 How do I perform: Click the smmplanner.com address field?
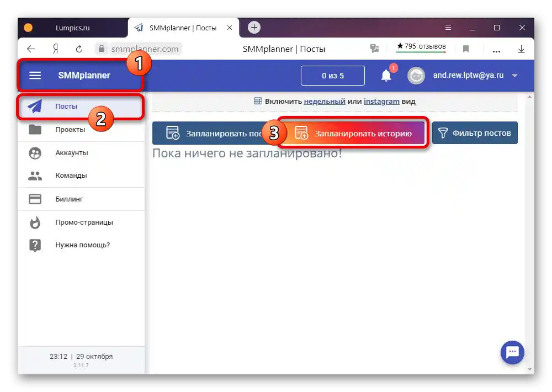coord(145,49)
